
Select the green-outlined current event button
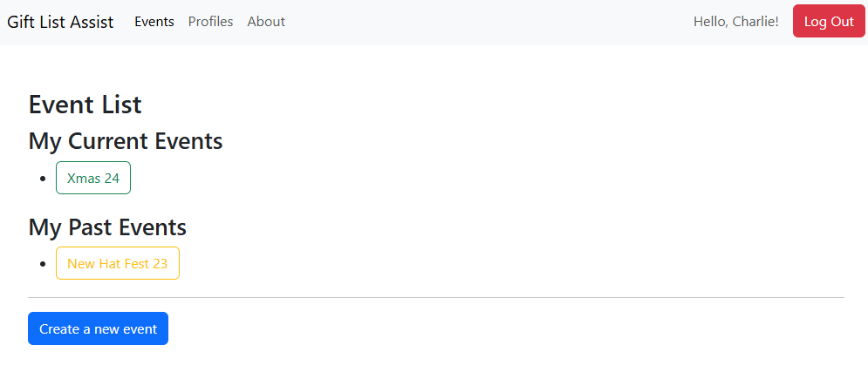point(93,178)
